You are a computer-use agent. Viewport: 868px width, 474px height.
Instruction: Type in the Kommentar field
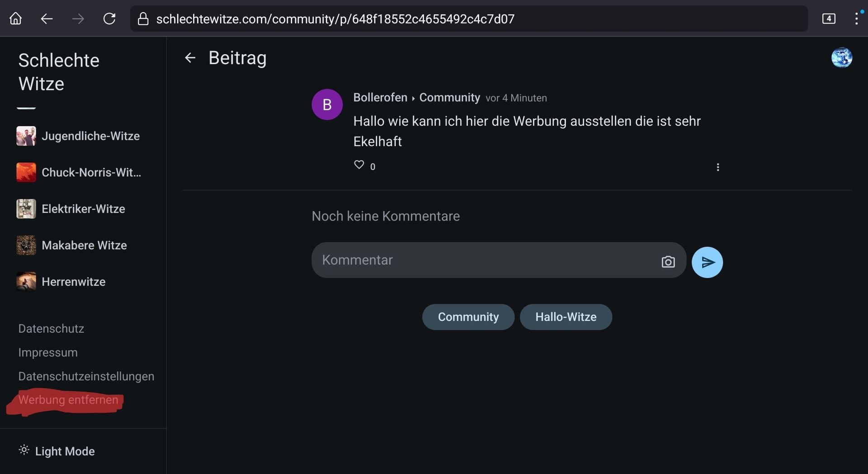point(484,260)
